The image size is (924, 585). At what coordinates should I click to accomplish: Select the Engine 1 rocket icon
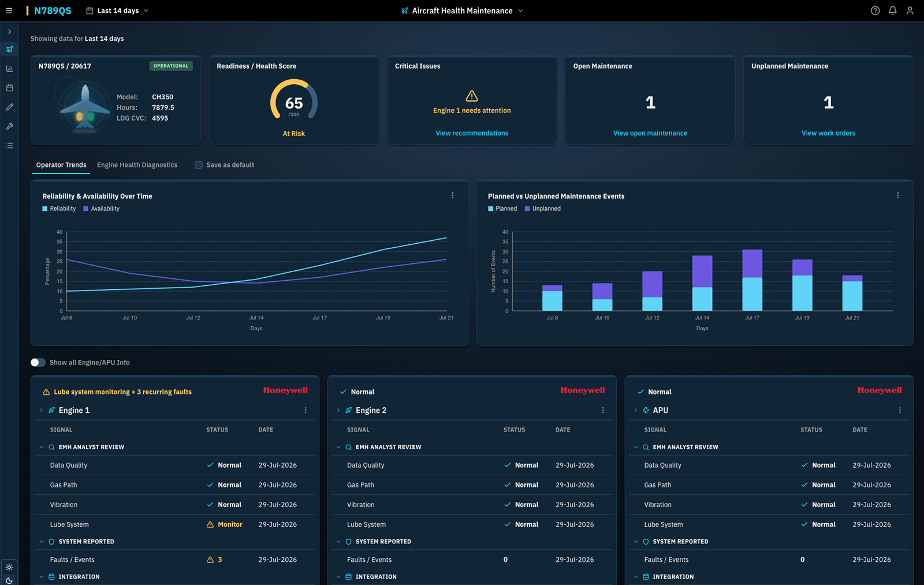point(51,410)
